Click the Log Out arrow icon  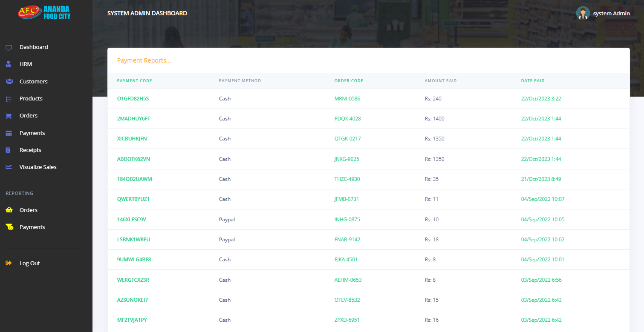[x=9, y=263]
